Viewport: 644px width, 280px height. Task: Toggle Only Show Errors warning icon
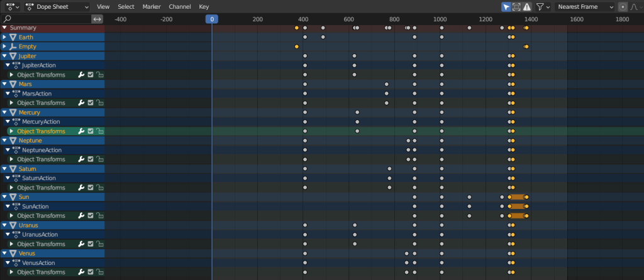(x=527, y=6)
